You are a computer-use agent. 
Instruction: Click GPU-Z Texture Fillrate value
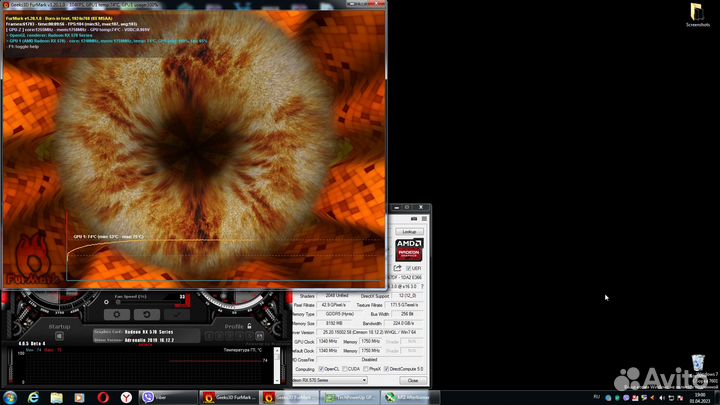[x=405, y=305]
